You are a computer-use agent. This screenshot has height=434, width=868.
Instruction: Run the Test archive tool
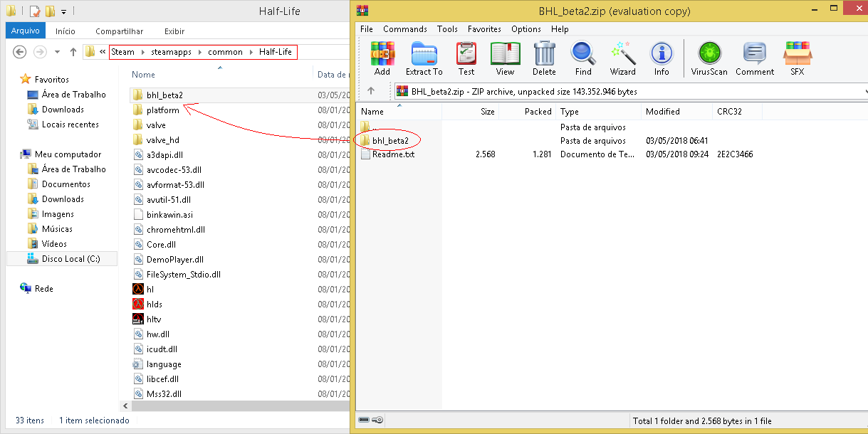[x=466, y=58]
